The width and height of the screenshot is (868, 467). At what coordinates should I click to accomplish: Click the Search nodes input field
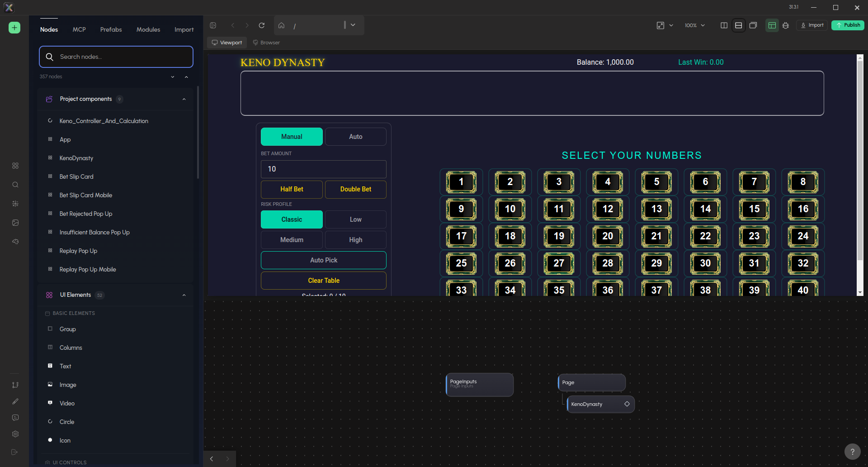click(116, 57)
